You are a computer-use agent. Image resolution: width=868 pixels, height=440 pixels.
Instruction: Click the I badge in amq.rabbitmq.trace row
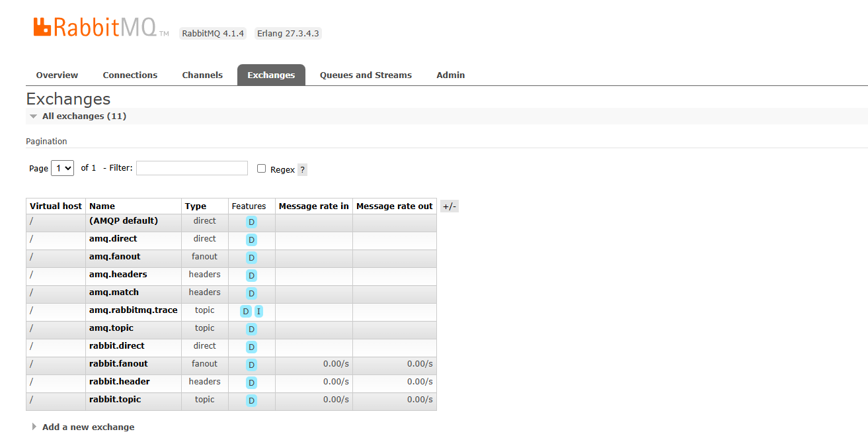point(258,311)
